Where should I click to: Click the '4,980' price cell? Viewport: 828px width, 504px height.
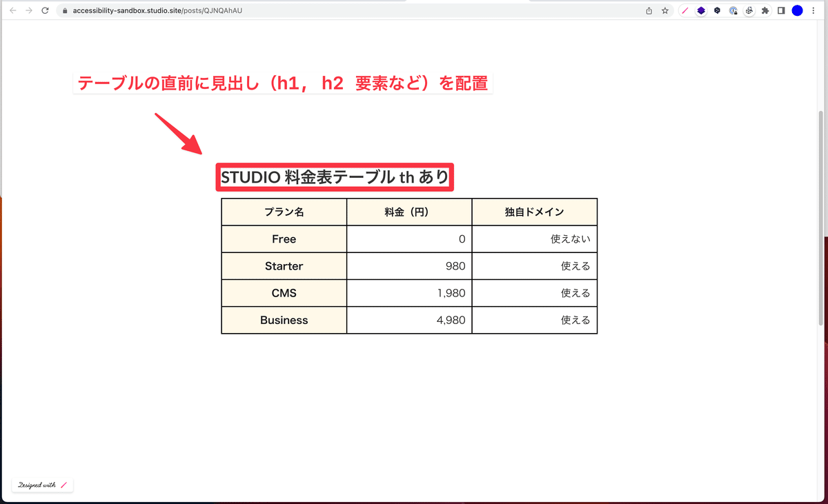coord(409,320)
